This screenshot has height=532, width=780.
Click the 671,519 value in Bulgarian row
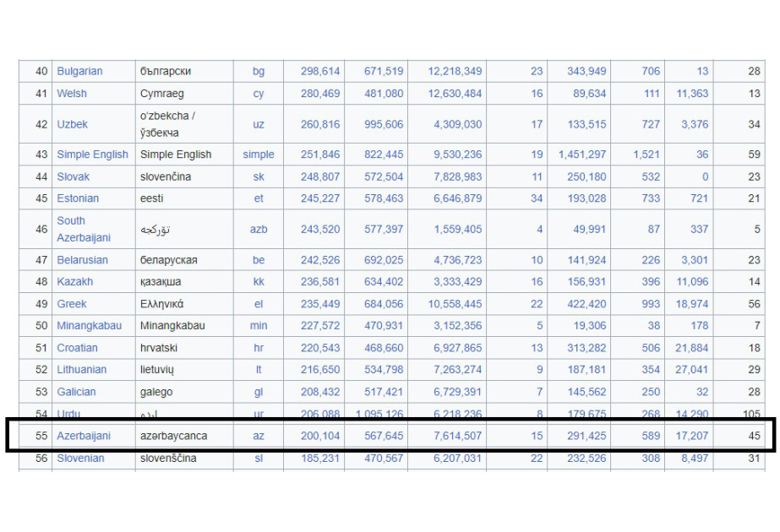(x=384, y=71)
